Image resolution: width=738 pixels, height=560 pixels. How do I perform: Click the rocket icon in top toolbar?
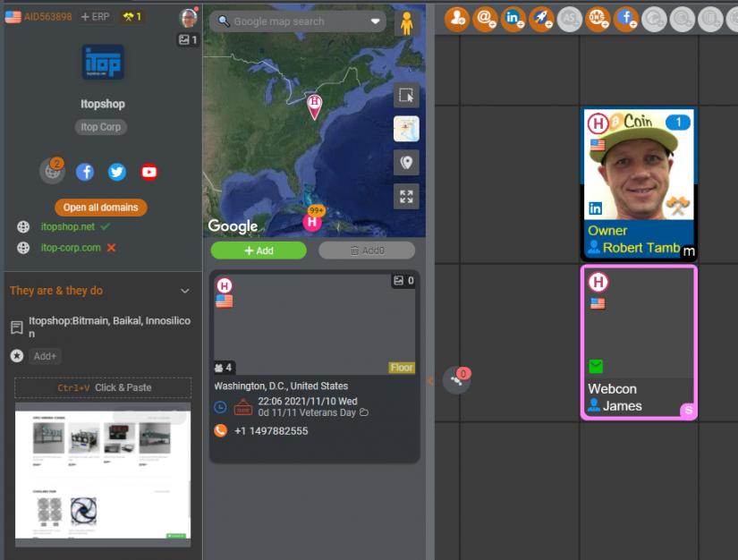click(542, 17)
